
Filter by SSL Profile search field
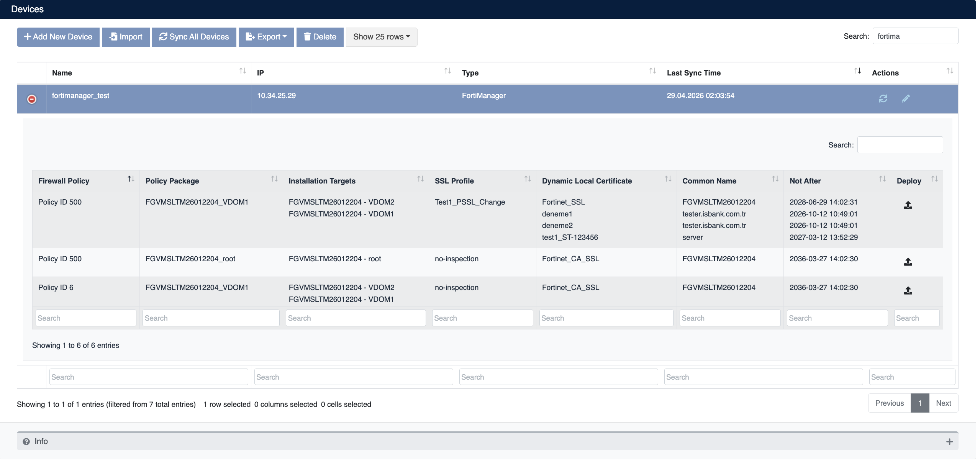pyautogui.click(x=483, y=318)
